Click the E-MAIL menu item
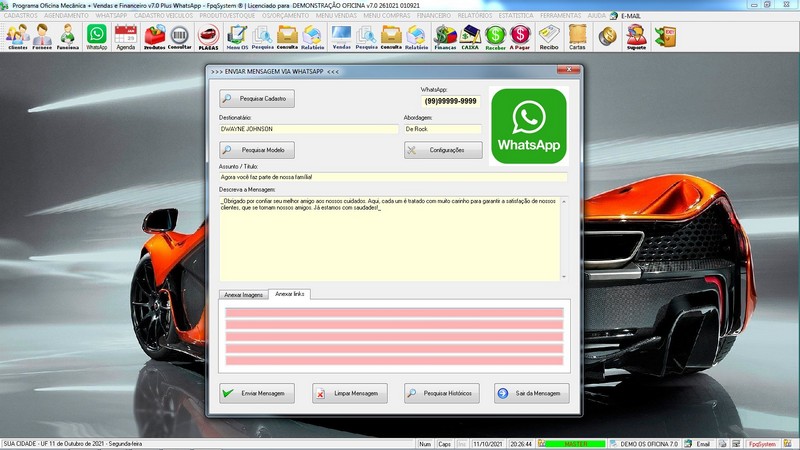Image resolution: width=800 pixels, height=450 pixels. (631, 16)
